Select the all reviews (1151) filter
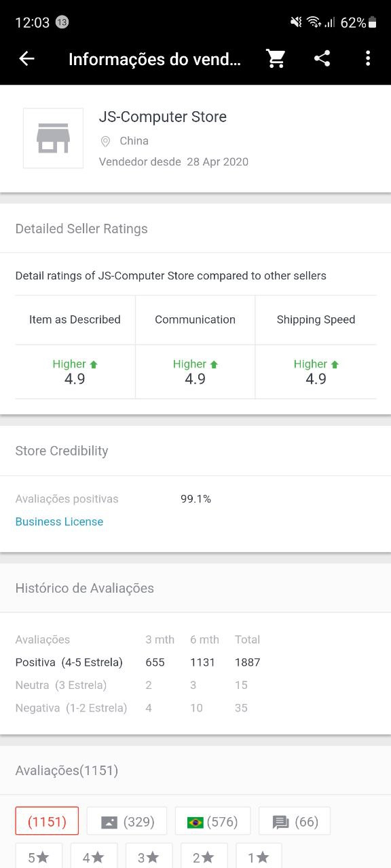 (x=47, y=821)
